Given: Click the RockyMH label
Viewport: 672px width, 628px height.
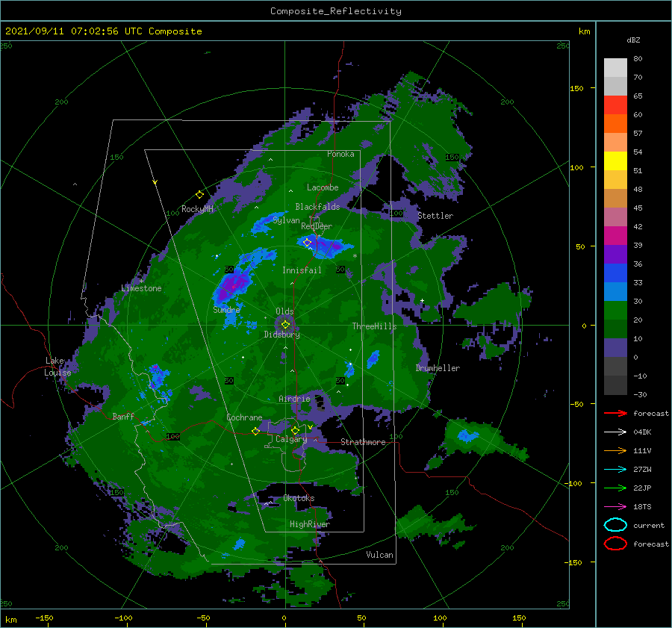Looking at the screenshot, I should click(197, 209).
